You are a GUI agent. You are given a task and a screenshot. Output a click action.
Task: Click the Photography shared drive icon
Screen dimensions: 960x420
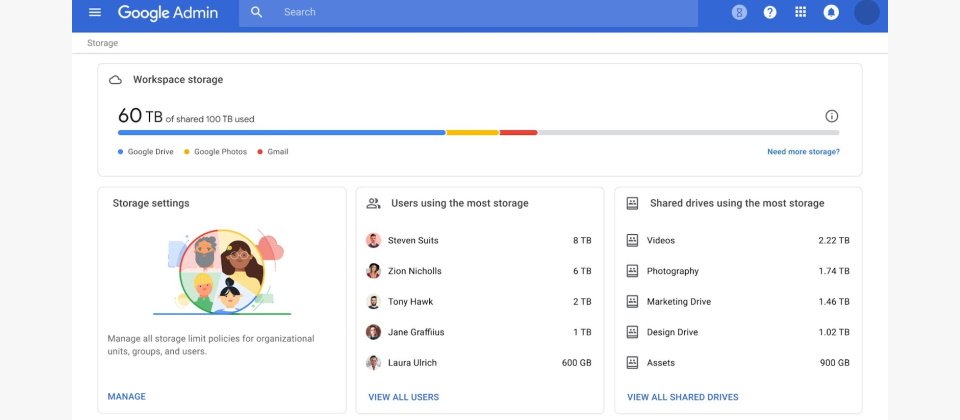click(632, 271)
